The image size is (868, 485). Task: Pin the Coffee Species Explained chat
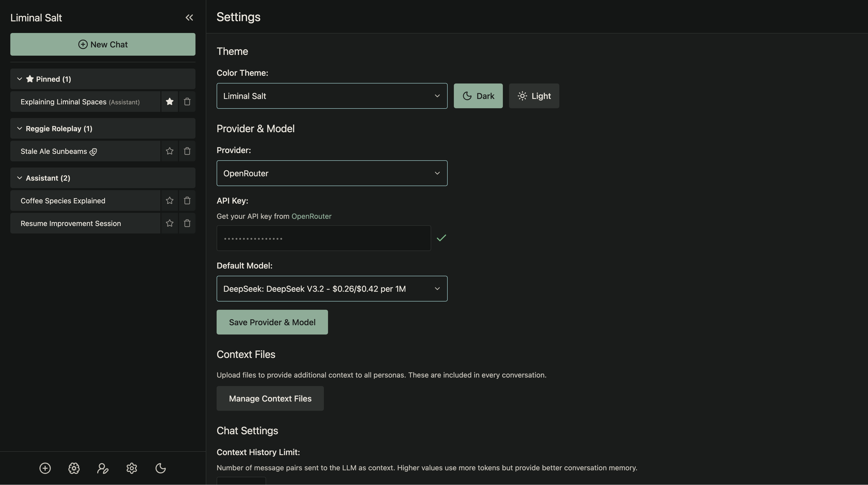[169, 200]
